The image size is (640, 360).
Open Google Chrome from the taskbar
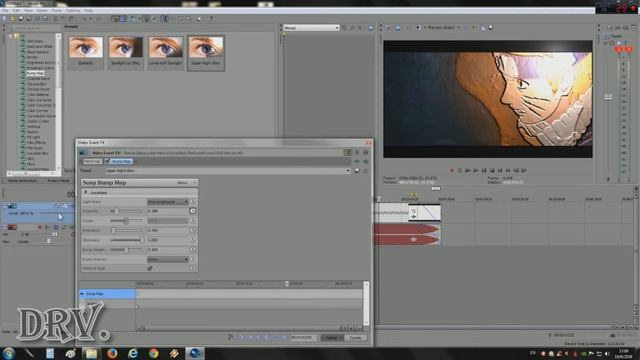tap(153, 353)
